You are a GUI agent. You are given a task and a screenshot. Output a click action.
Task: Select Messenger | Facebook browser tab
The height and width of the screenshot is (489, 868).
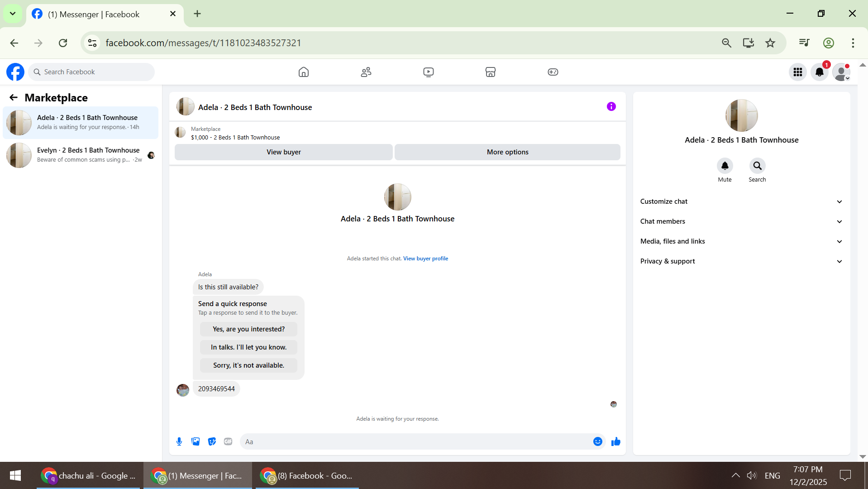[x=105, y=14]
